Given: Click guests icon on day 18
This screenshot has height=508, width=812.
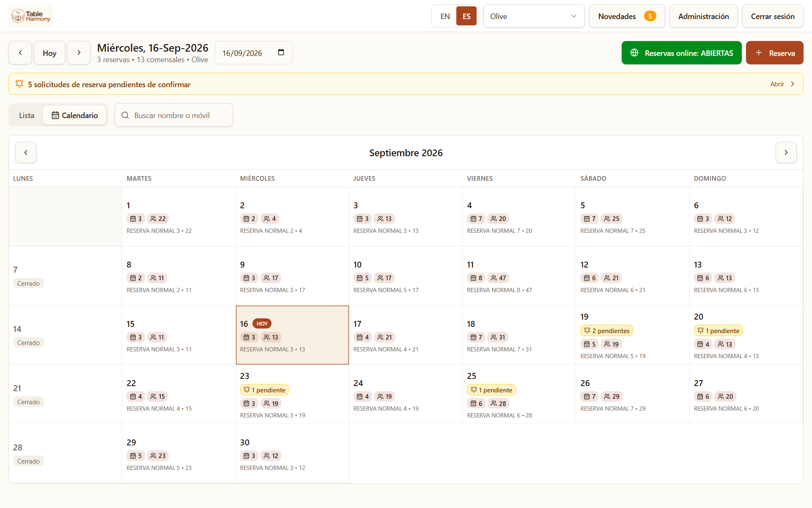Looking at the screenshot, I should click(494, 337).
